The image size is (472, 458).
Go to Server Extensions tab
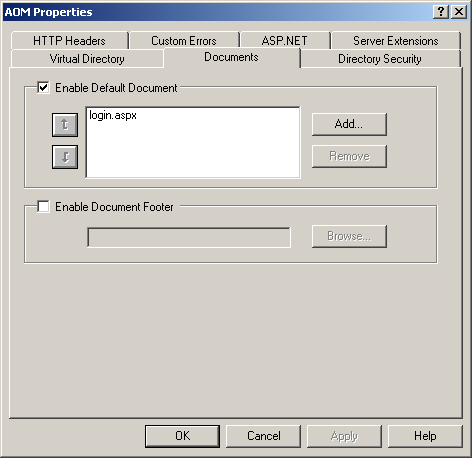[x=396, y=41]
